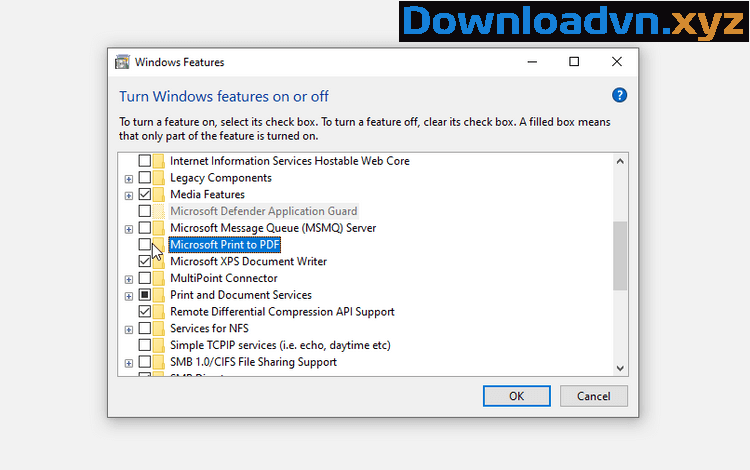
Task: Check the Services for NFS checkbox
Action: point(144,328)
